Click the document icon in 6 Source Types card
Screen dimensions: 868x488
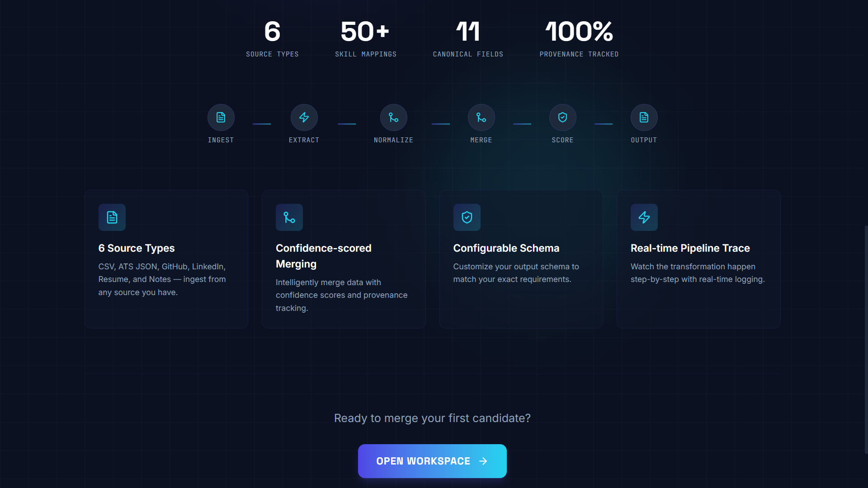[x=112, y=217]
